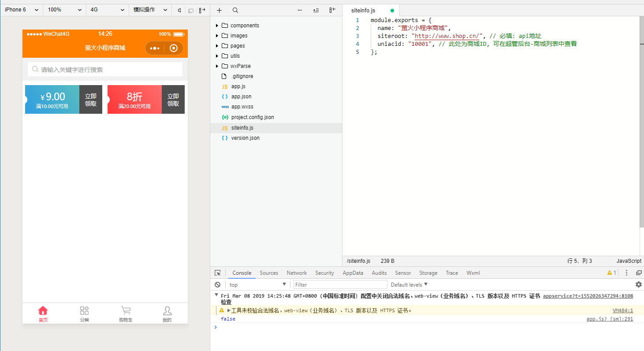Click the new file plus icon
Viewport: 644px width, 351px height.
pyautogui.click(x=220, y=10)
